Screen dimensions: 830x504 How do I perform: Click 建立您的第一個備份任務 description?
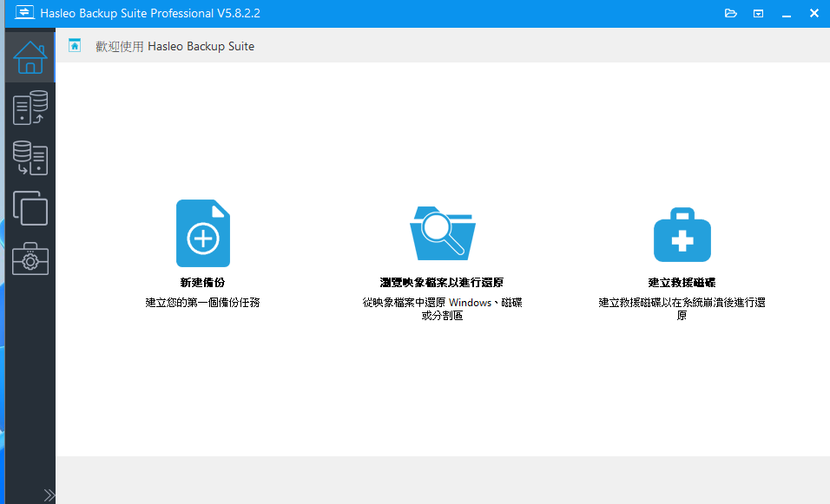coord(203,303)
